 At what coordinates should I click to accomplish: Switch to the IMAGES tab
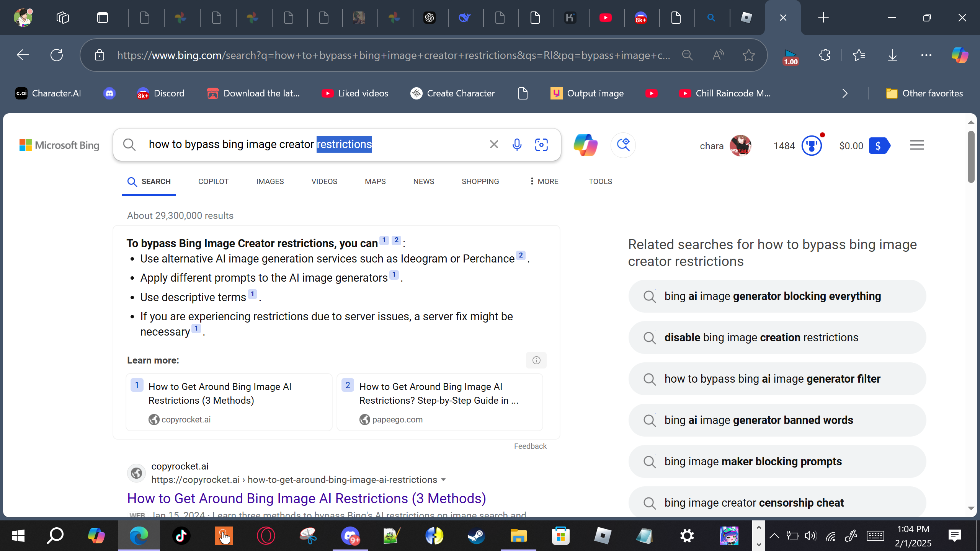(270, 181)
